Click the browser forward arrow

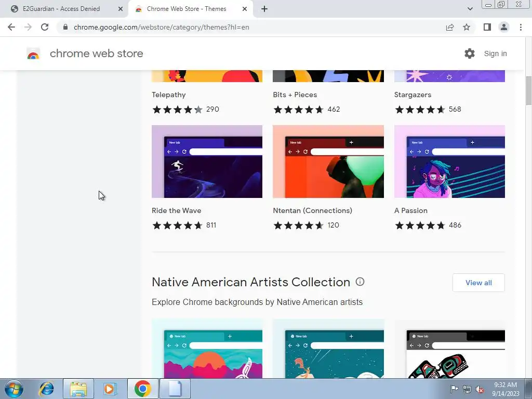click(x=28, y=27)
